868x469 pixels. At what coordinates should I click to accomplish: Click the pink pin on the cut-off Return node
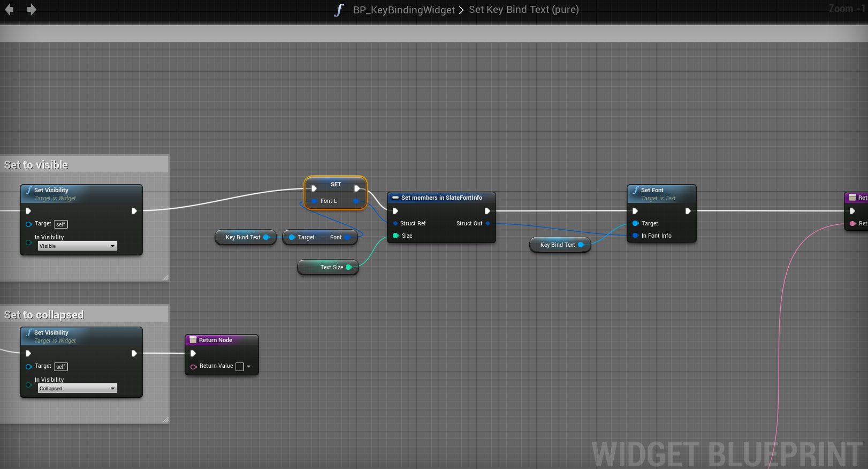tap(853, 223)
